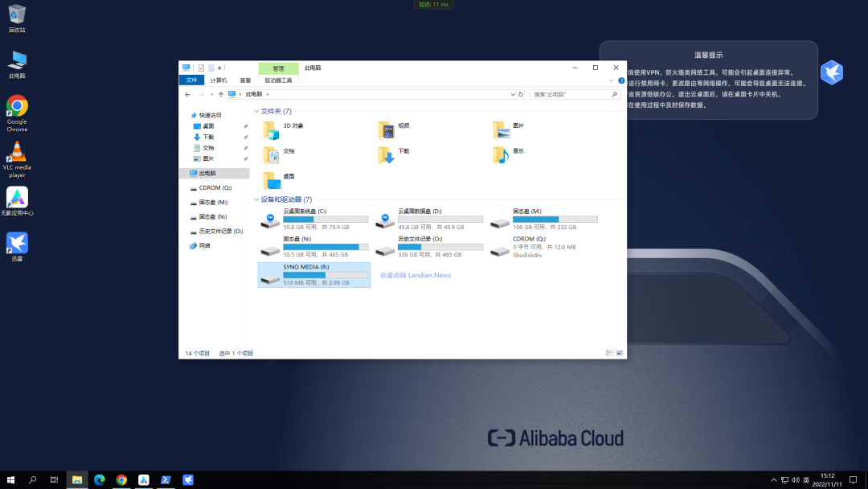Image resolution: width=868 pixels, height=489 pixels.
Task: Select CDROM (Q:) in the navigation pane
Action: pyautogui.click(x=215, y=187)
